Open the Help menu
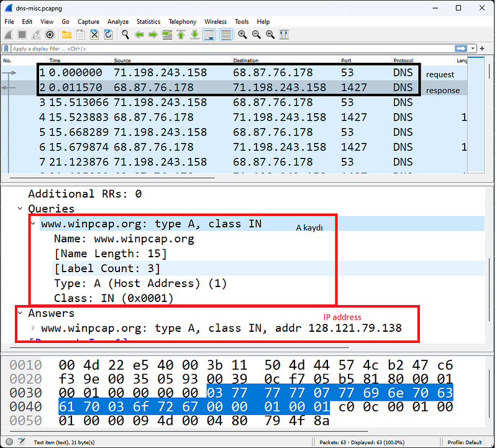Viewport: 497px width, 448px height. [263, 22]
